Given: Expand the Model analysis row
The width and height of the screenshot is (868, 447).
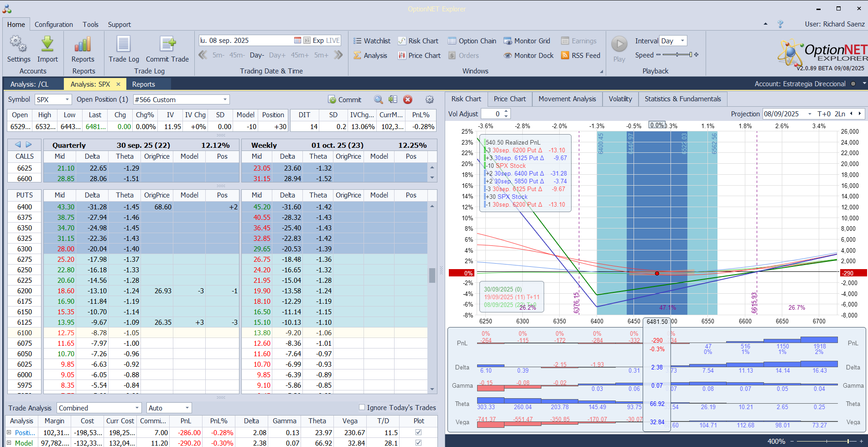Looking at the screenshot, I should (x=9, y=443).
